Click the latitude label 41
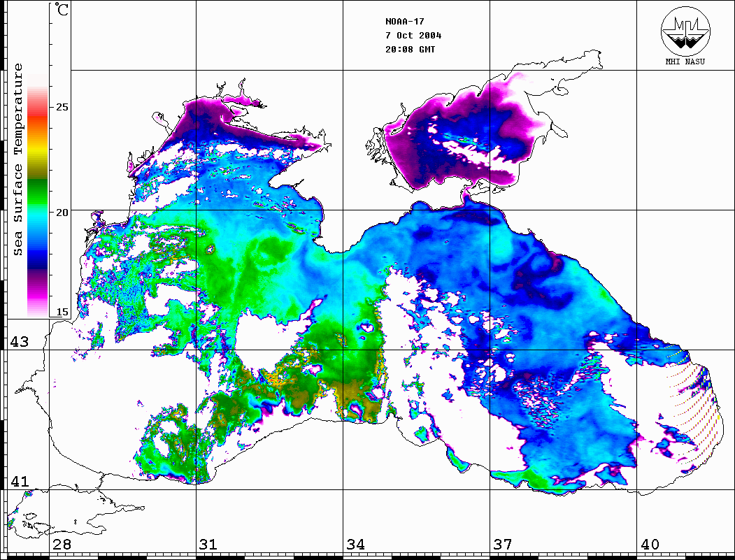Image resolution: width=735 pixels, height=560 pixels. [x=18, y=482]
